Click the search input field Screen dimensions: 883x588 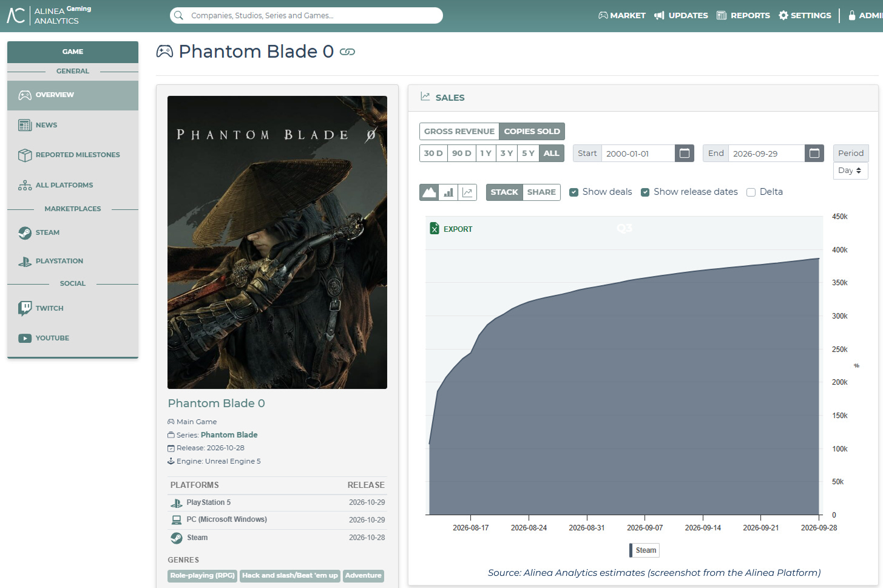tap(306, 15)
